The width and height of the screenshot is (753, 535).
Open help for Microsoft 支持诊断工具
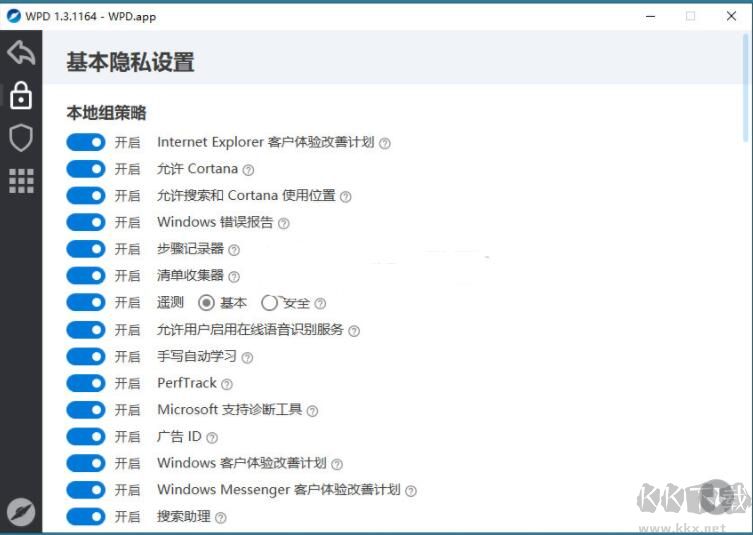tap(312, 411)
